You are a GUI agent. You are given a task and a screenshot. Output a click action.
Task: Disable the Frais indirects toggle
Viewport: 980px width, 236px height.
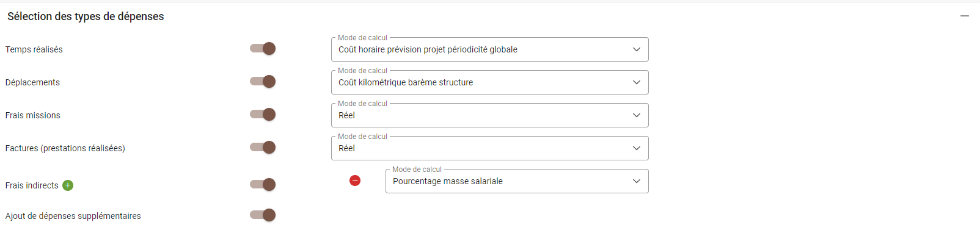click(263, 185)
